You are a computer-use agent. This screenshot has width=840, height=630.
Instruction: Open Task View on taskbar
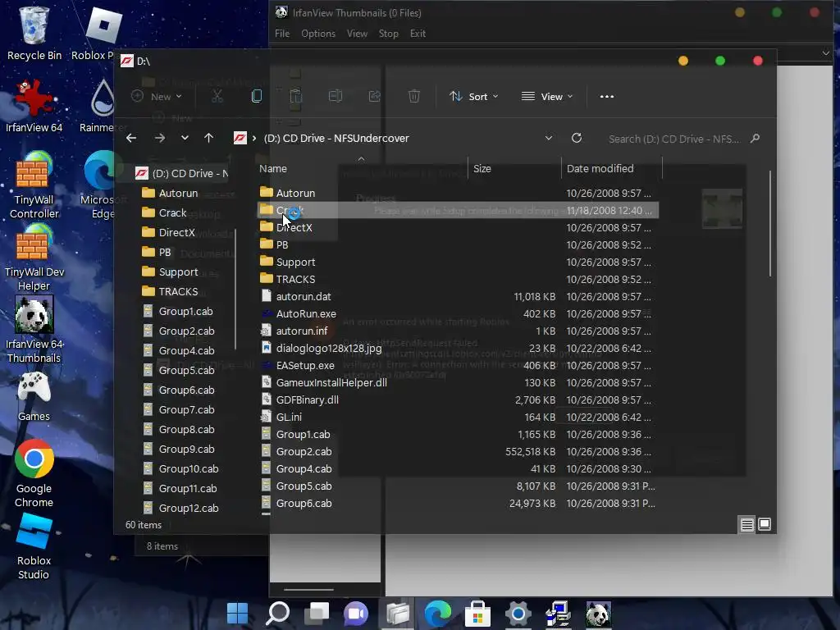pos(317,614)
